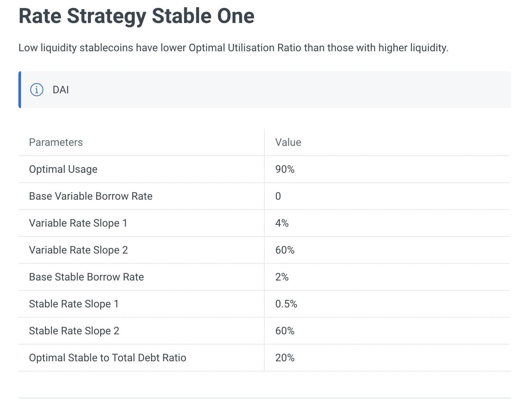
Task: Click the Value column header
Action: pyautogui.click(x=288, y=142)
